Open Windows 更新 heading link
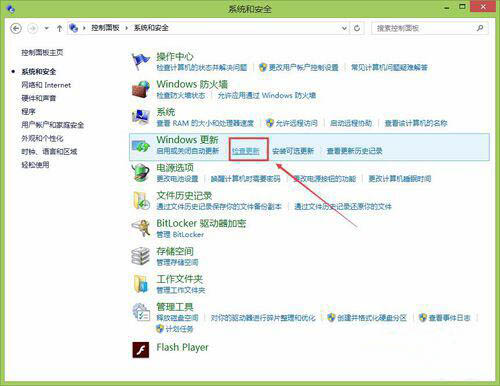500x386 pixels. coord(187,139)
